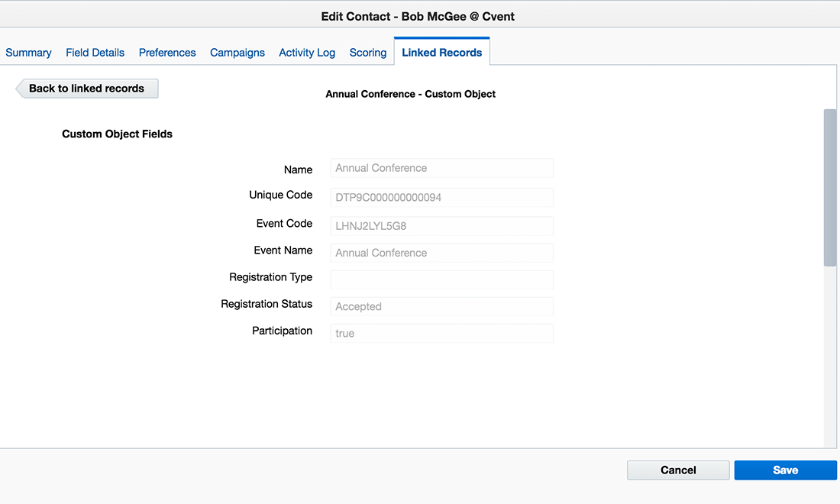Image resolution: width=840 pixels, height=504 pixels.
Task: Click the Event Code field
Action: point(441,225)
